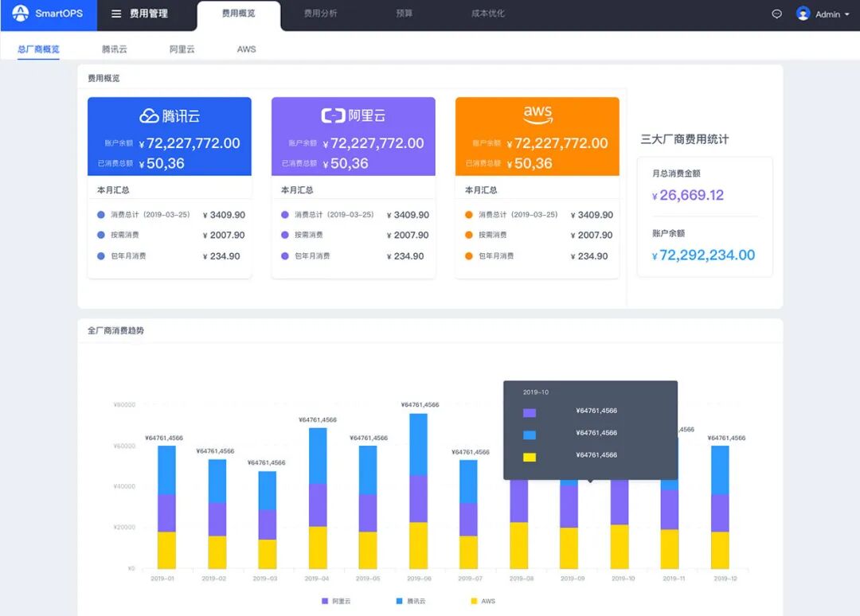Toggle 腾讯云 legend swatch in chart
Viewport: 860px width, 616px height.
click(x=399, y=601)
